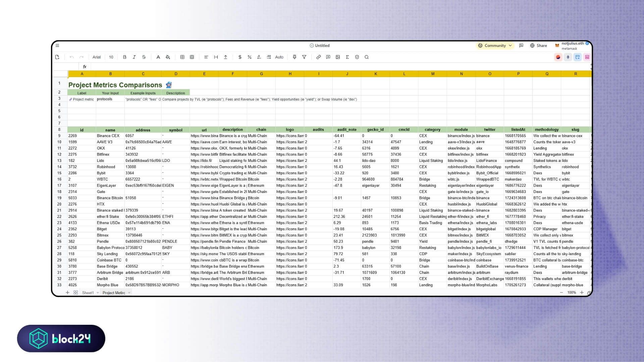Click the 'Binance CEX' name cell
Viewport: 644px width, 362px height.
pos(110,136)
